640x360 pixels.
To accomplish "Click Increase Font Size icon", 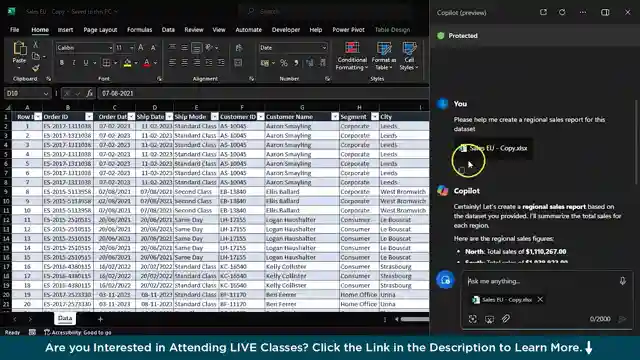I will click(x=141, y=48).
